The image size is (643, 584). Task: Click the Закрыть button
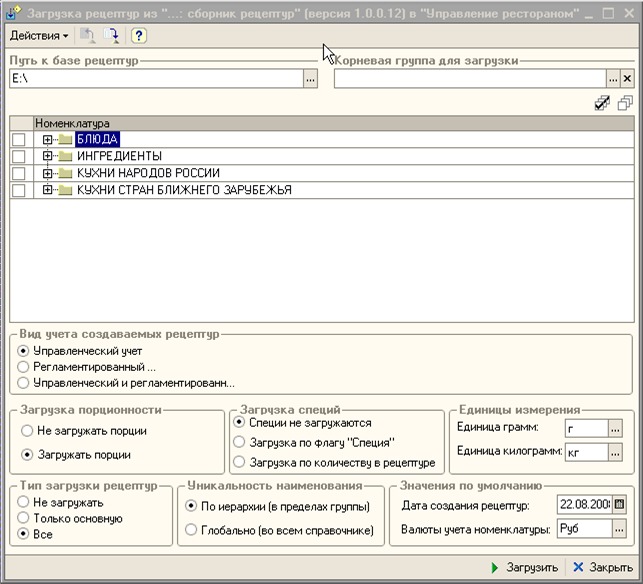click(603, 567)
